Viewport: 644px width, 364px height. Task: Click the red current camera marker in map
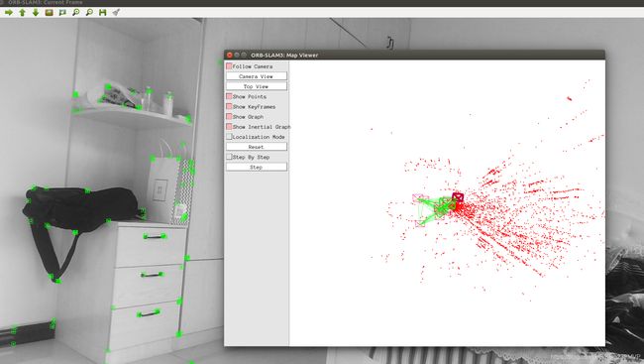pyautogui.click(x=458, y=197)
